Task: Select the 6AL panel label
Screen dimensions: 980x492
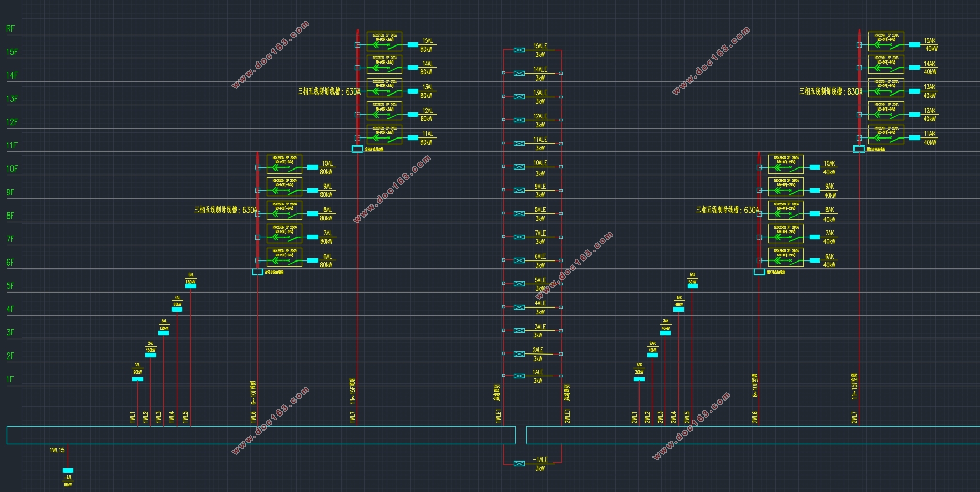Action: point(328,256)
